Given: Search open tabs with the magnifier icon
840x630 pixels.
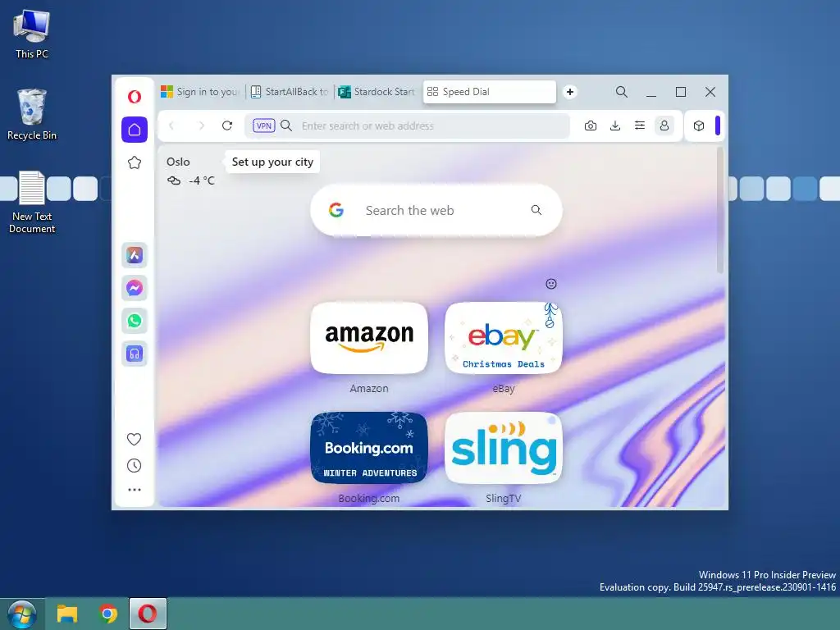Looking at the screenshot, I should (622, 92).
